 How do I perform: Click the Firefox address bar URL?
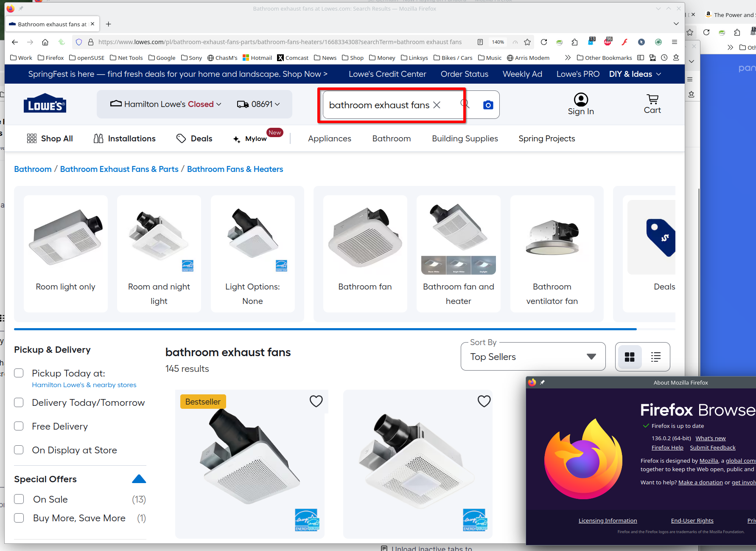[280, 42]
